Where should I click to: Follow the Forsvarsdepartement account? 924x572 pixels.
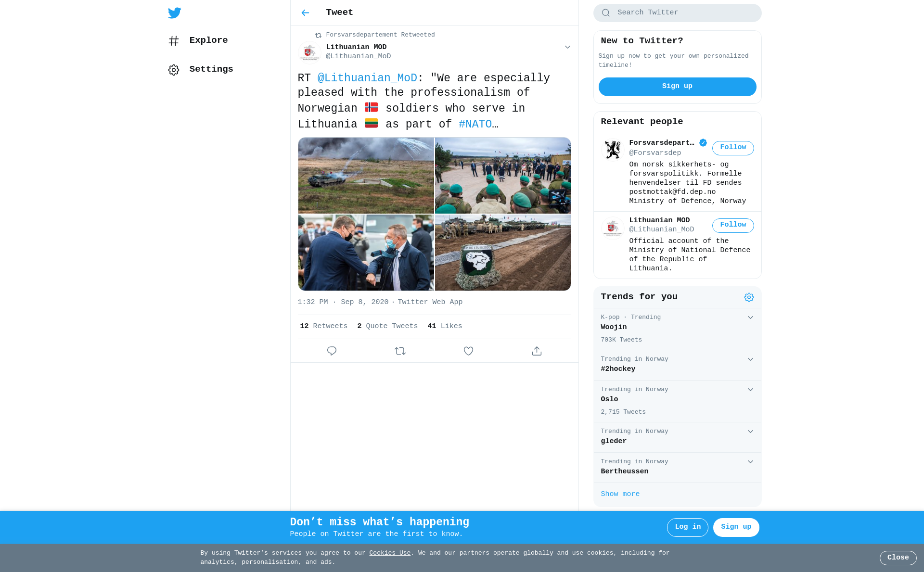732,148
